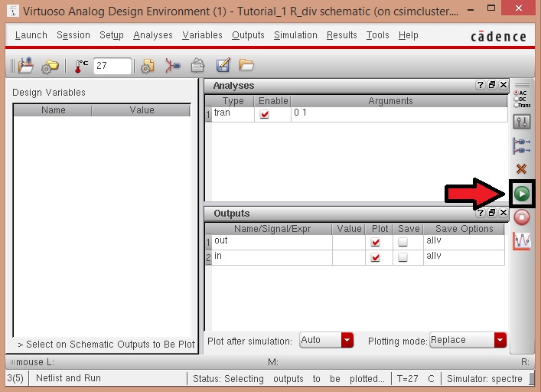Click the thermometer temperature icon
541x392 pixels.
tap(78, 67)
